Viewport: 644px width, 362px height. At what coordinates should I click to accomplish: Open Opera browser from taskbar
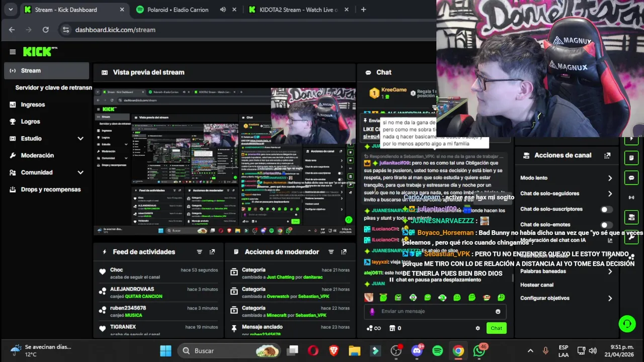tap(313, 350)
